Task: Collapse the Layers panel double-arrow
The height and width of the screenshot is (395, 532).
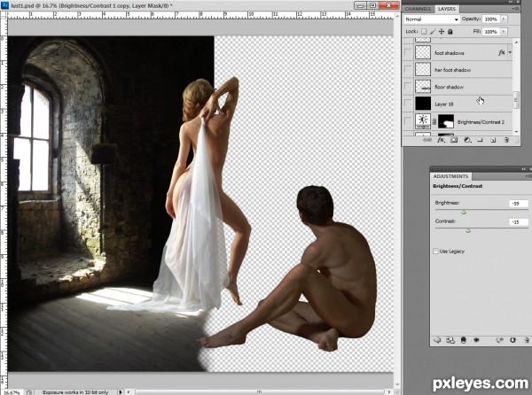Action: (x=512, y=2)
